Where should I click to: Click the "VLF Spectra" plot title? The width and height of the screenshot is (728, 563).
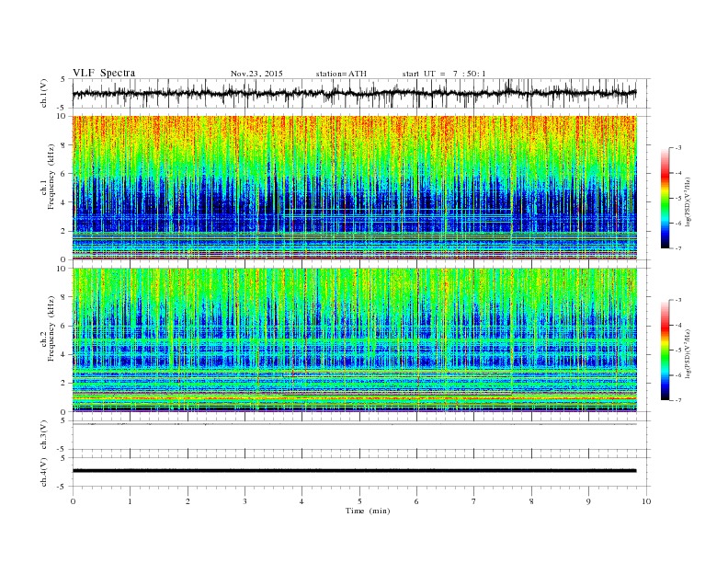click(104, 73)
